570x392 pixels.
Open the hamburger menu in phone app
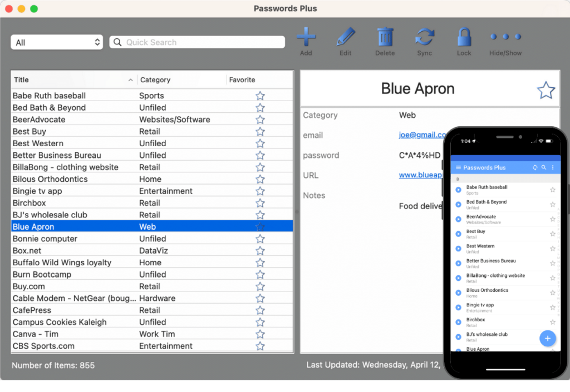(458, 167)
